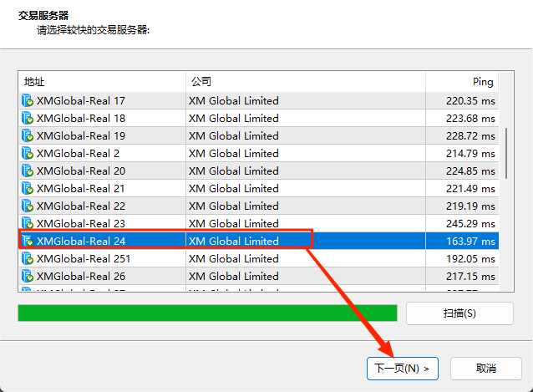Click the 245.29 ms ping value
This screenshot has width=533, height=392.
click(x=471, y=223)
